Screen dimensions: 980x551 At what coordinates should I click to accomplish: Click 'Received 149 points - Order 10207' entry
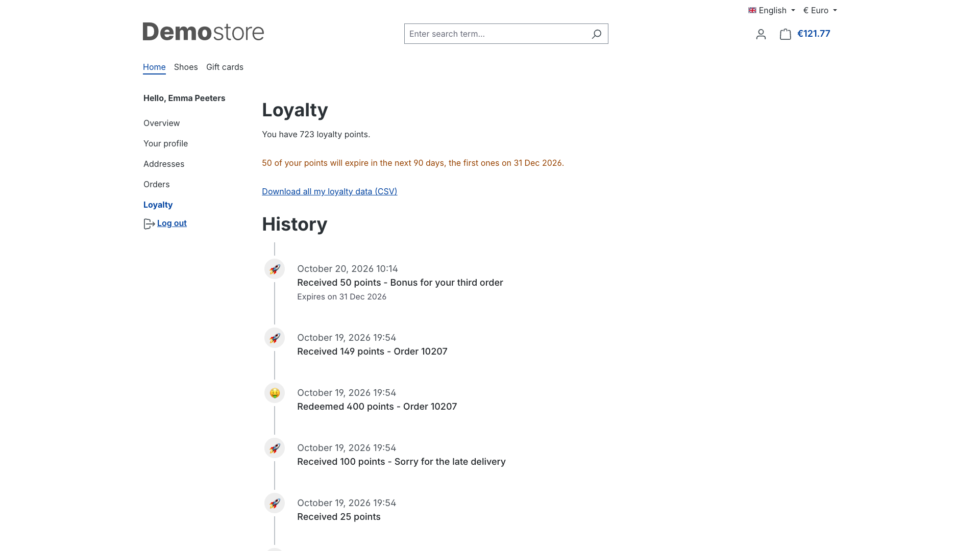(372, 352)
